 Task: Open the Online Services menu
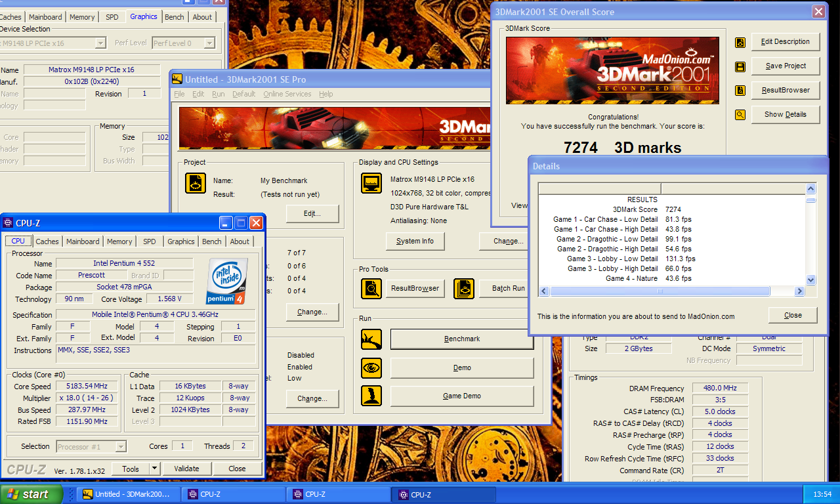287,94
